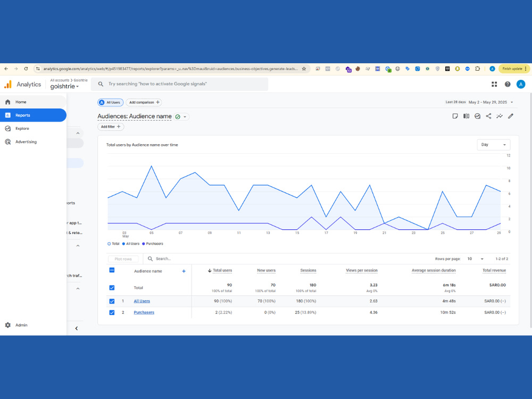Click the Audiences: Audience name title
532x399 pixels.
[x=135, y=117]
